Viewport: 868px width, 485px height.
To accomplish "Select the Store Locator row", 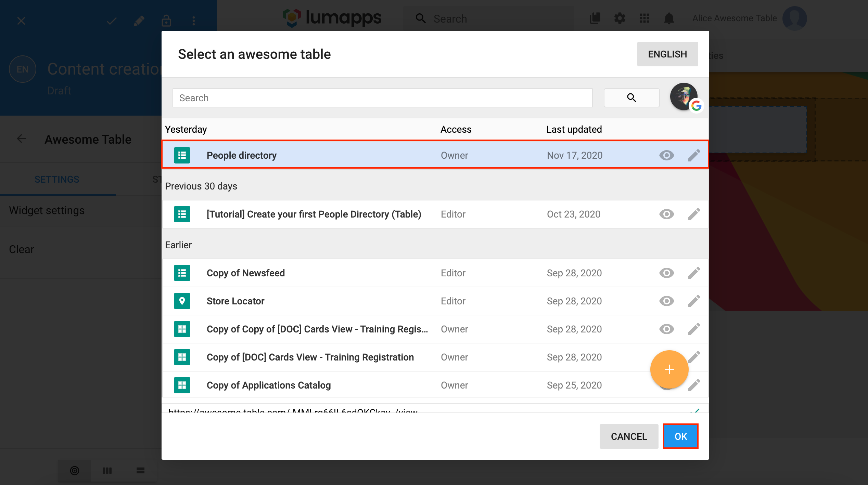I will 435,301.
